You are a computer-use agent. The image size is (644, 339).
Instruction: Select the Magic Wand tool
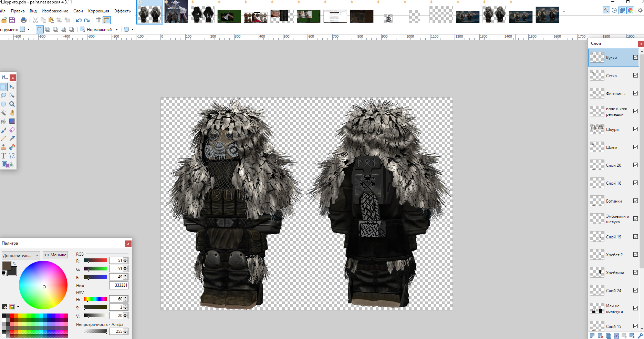(3, 113)
